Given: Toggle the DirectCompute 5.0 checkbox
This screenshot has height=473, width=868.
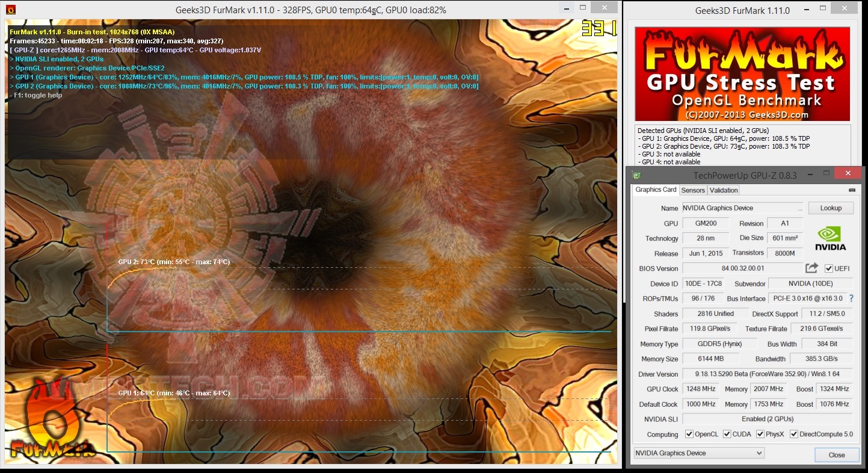Looking at the screenshot, I should click(794, 434).
